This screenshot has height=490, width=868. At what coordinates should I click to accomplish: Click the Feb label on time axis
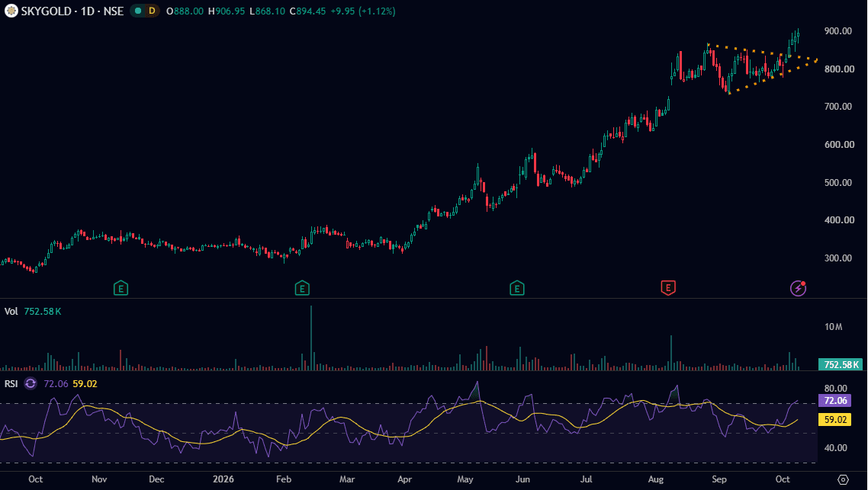pos(284,479)
